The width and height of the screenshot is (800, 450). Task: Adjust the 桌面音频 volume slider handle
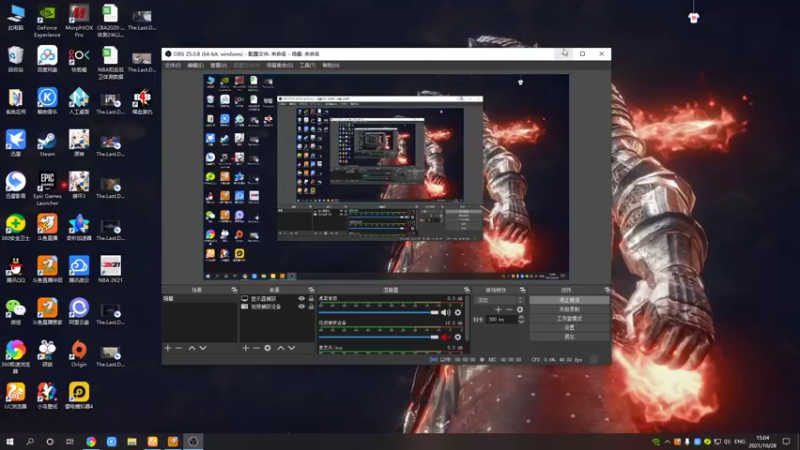coord(434,312)
